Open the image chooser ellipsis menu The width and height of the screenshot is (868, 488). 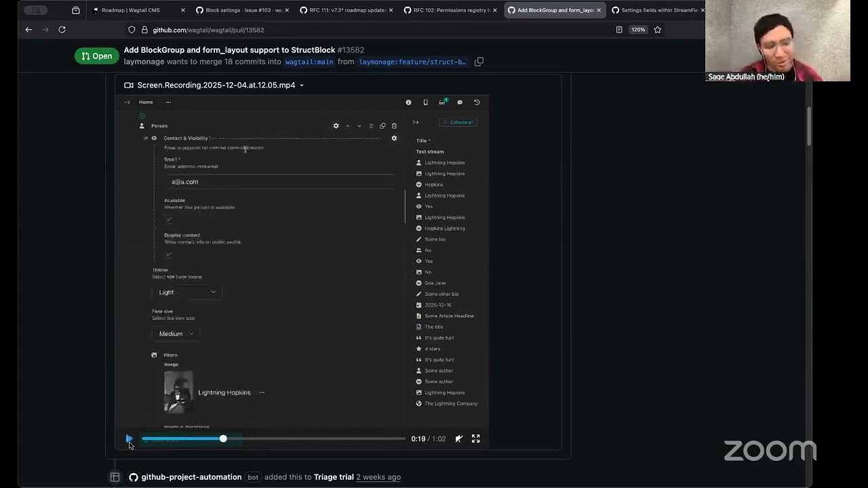[262, 392]
